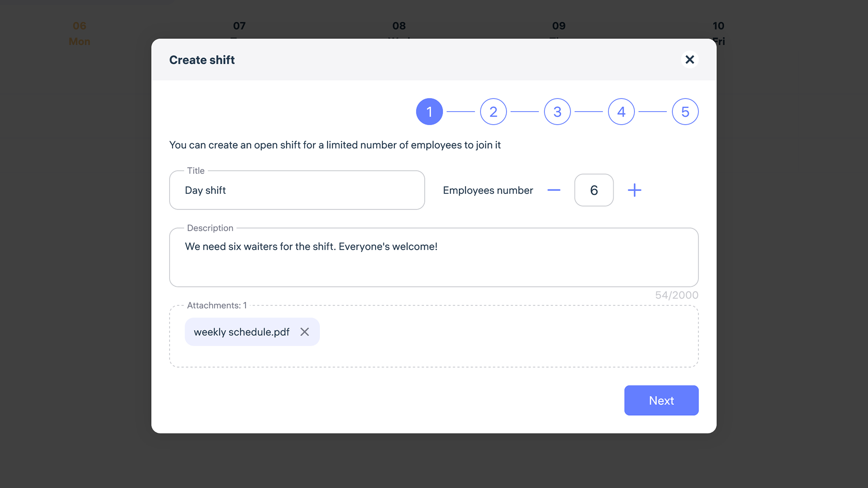Click the open shift description text
The image size is (868, 488).
click(x=335, y=145)
